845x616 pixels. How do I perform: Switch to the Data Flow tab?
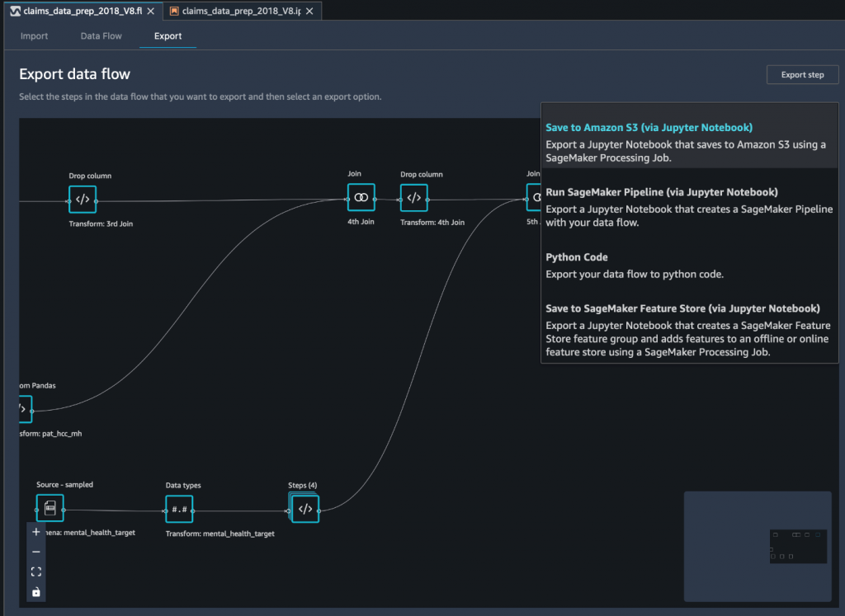coord(101,35)
